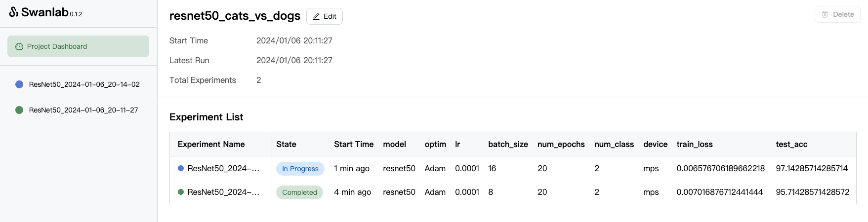The height and width of the screenshot is (222, 868).
Task: Click the In Progress state badge
Action: coord(300,169)
